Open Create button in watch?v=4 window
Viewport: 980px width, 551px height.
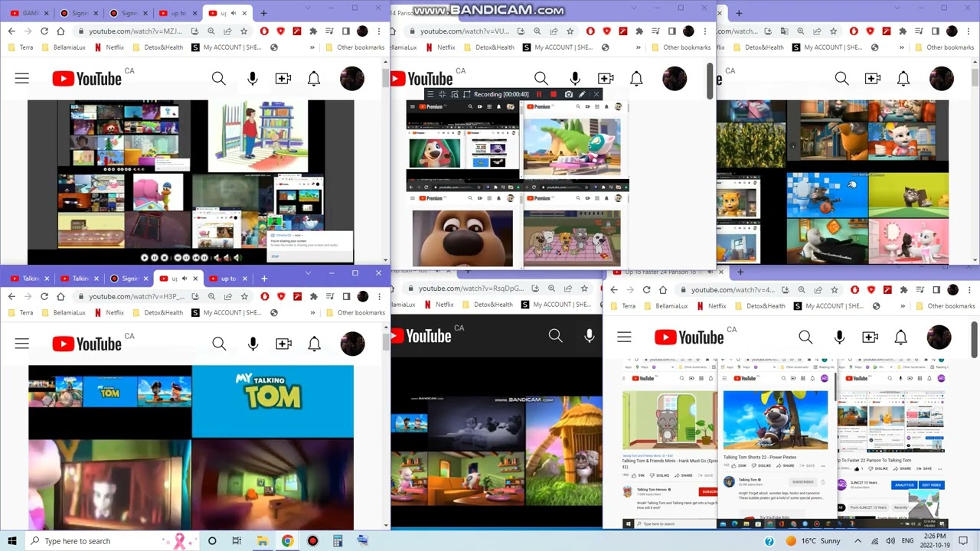coord(870,337)
